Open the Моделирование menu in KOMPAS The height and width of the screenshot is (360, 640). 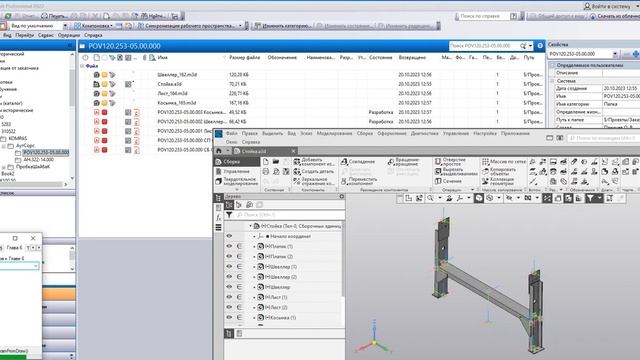[334, 133]
